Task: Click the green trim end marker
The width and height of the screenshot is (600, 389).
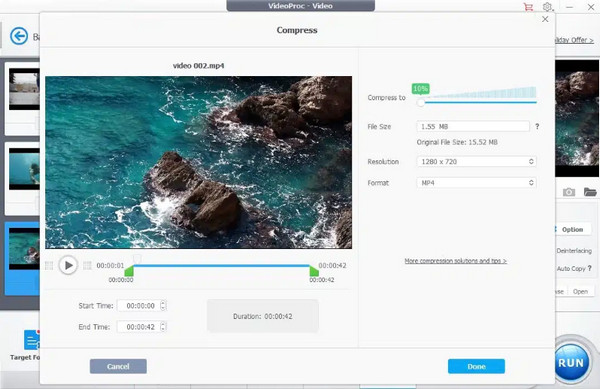Action: pos(314,271)
